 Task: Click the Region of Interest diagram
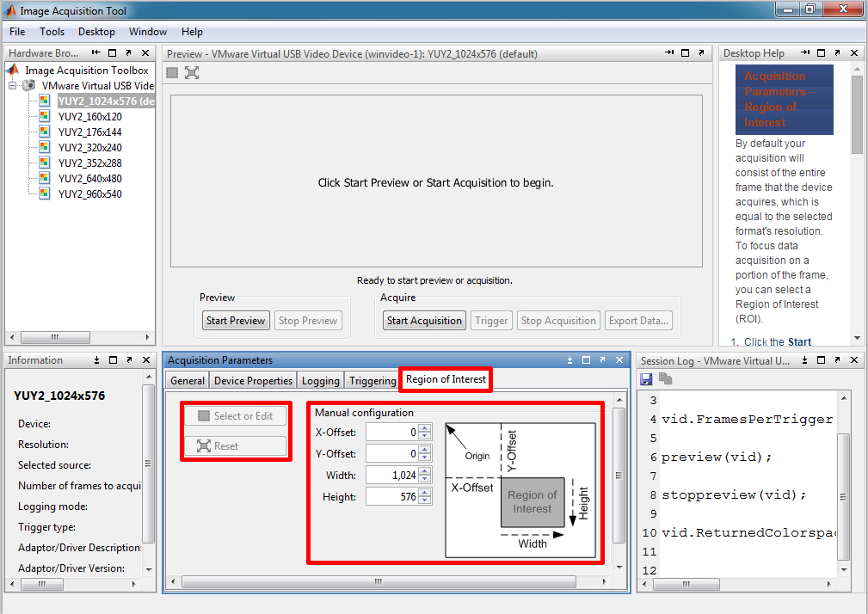point(520,491)
